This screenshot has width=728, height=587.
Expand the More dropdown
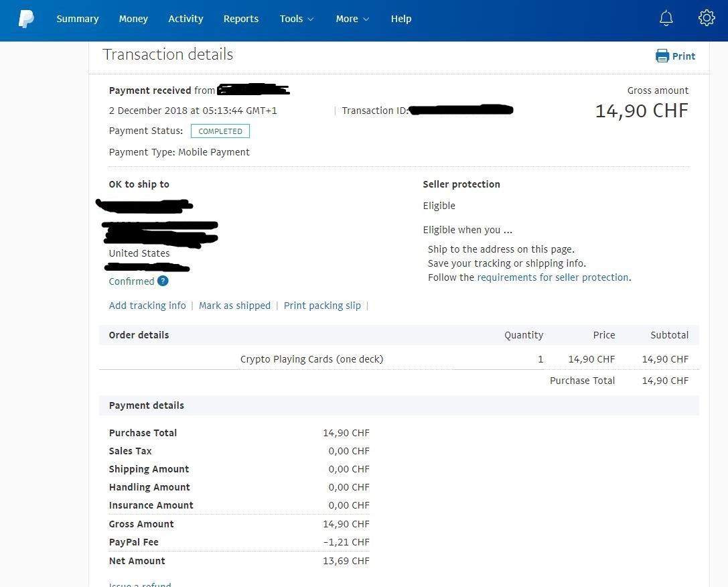click(352, 19)
